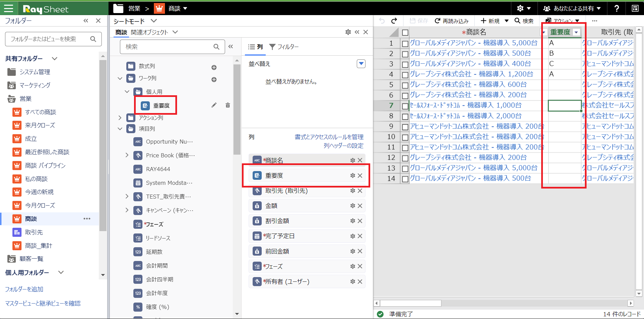This screenshot has width=644, height=319.
Task: Delete the 重要度 work column trash icon
Action: click(x=228, y=105)
